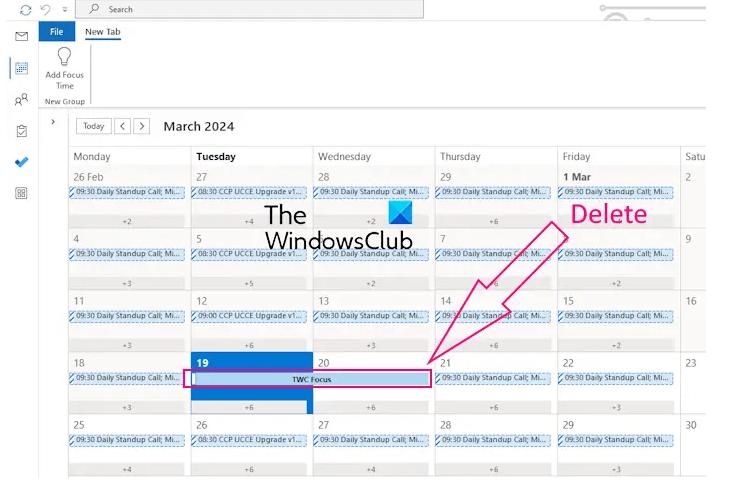Select Saturday March 23 cell
This screenshot has height=486, width=732.
pos(693,383)
